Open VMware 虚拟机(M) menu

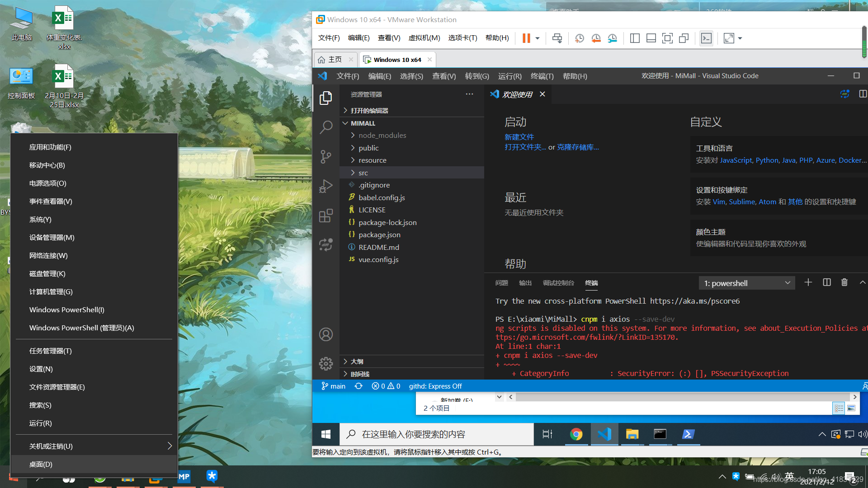click(x=424, y=38)
